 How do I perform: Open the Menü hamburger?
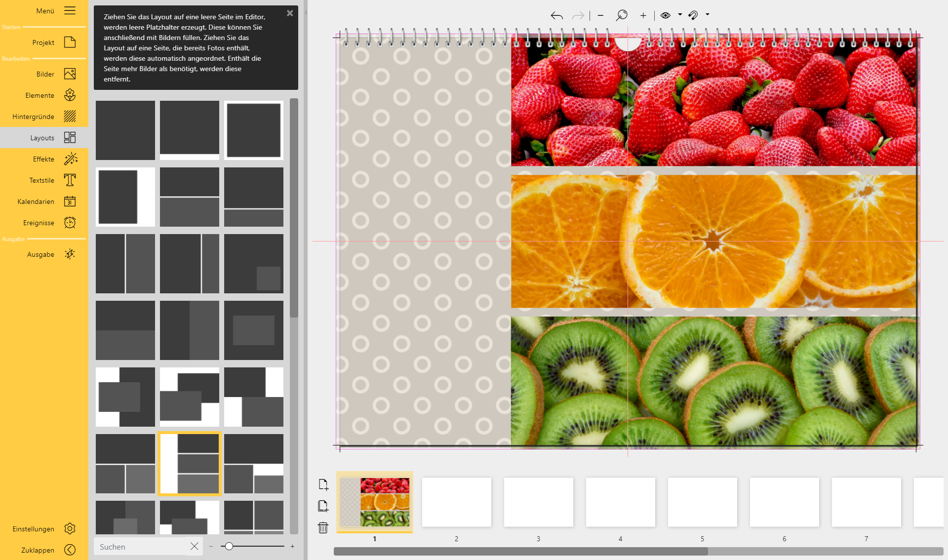pos(70,10)
